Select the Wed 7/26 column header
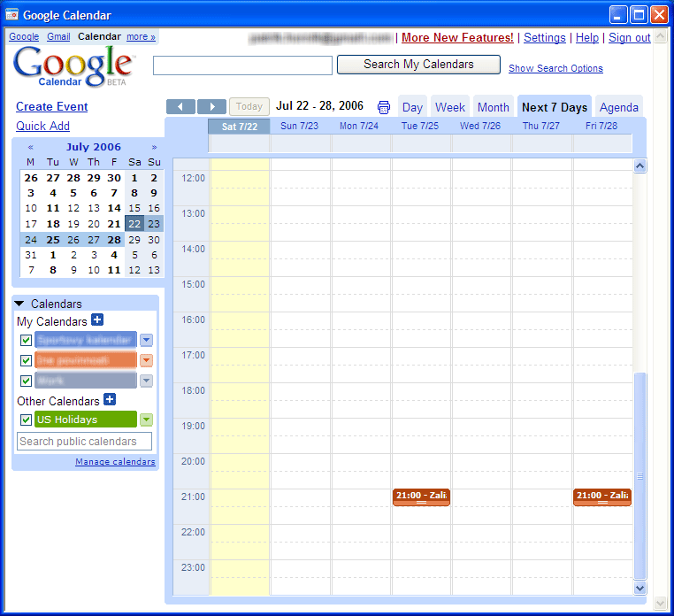Image resolution: width=674 pixels, height=616 pixels. [x=480, y=126]
